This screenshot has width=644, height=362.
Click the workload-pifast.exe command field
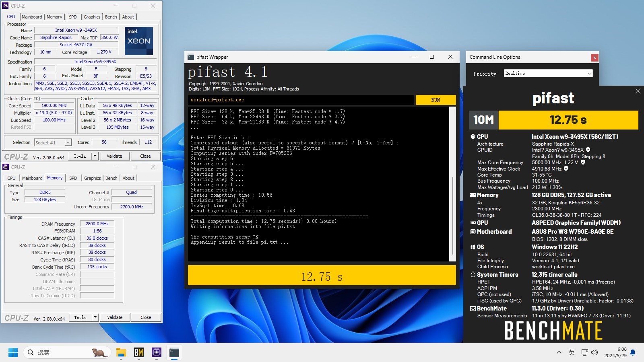[x=301, y=100]
